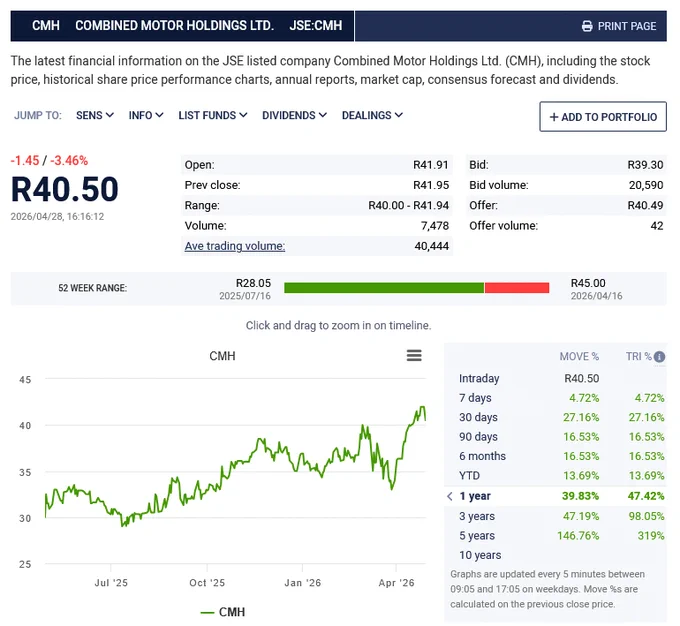Screen dimensions: 680x626
Task: Open the DIVIDENDS dropdown
Action: 294,115
